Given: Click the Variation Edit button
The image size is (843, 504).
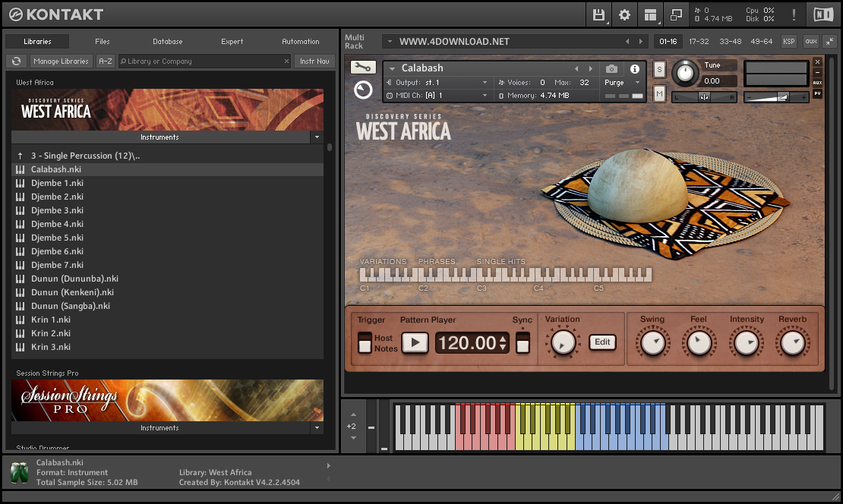Looking at the screenshot, I should coord(602,342).
